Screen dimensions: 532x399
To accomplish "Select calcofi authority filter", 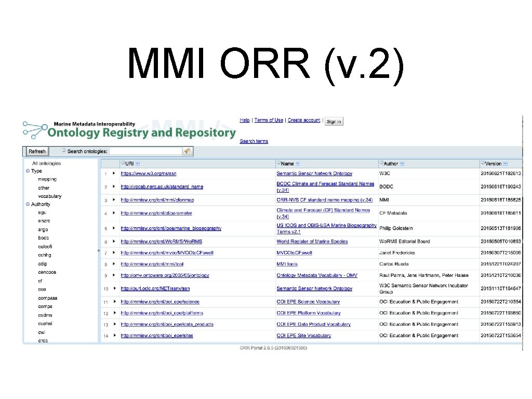I will 45,247.
